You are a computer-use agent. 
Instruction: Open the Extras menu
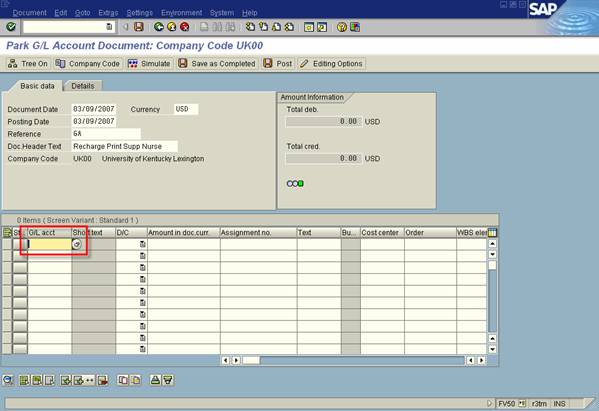(x=108, y=13)
